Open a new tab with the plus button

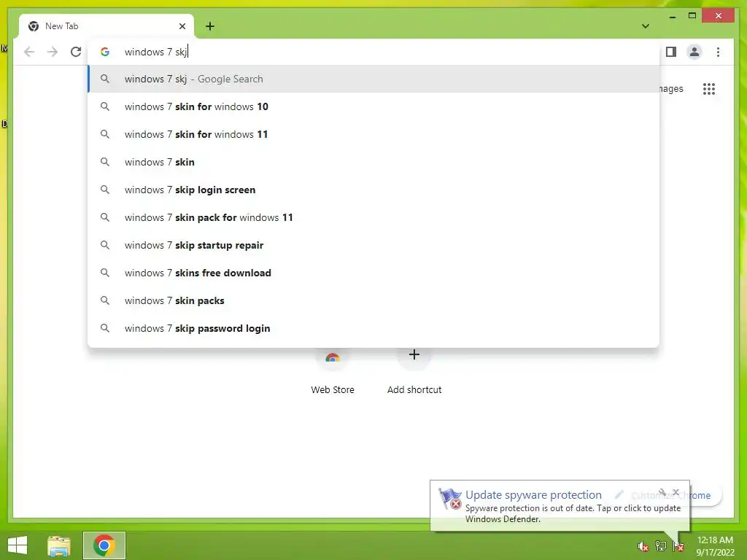click(209, 26)
